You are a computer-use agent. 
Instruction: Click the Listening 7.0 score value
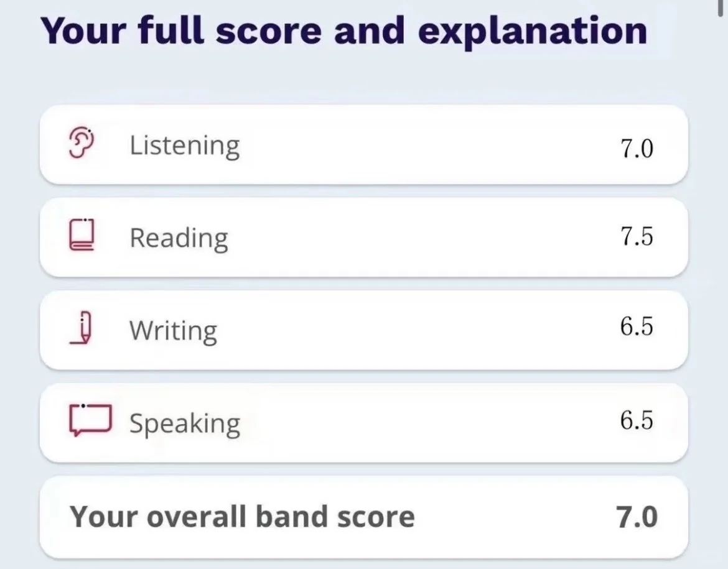click(637, 149)
